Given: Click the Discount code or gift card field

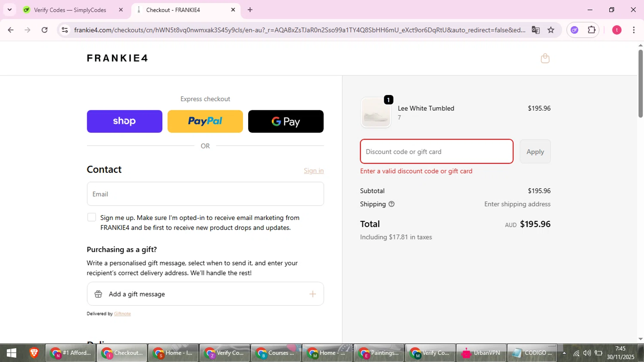Looking at the screenshot, I should (437, 152).
